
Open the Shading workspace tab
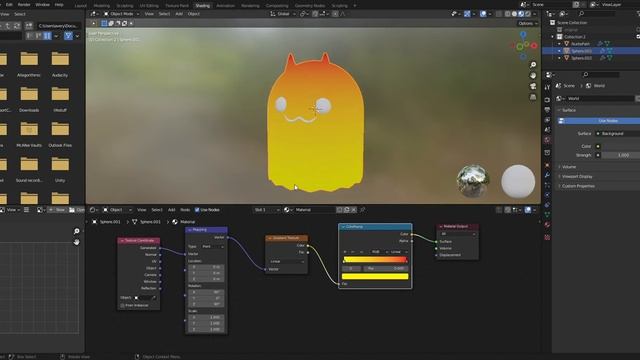pos(202,6)
